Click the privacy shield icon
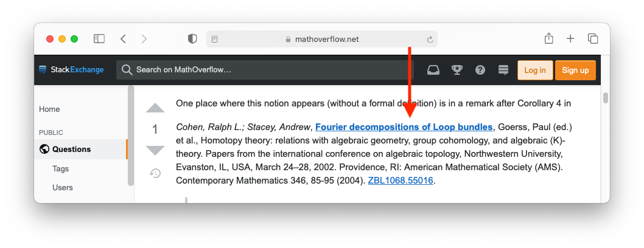This screenshot has height=248, width=644. [192, 39]
